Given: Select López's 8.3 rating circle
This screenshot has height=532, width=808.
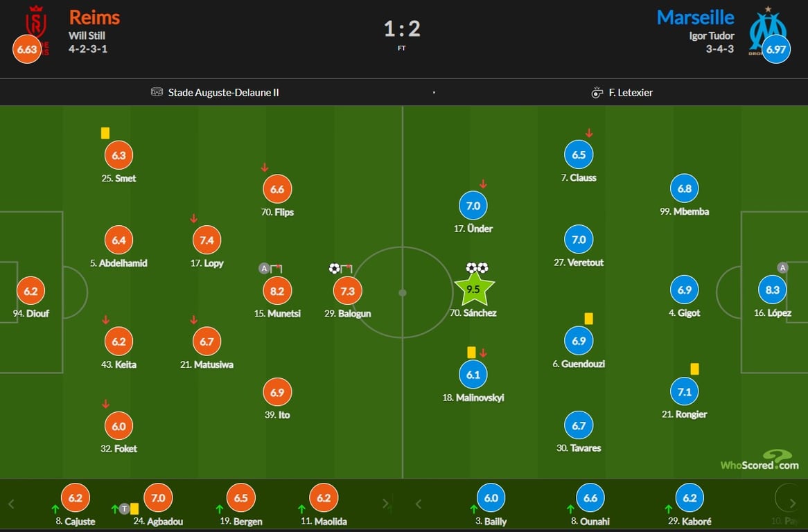Looking at the screenshot, I should click(x=773, y=291).
